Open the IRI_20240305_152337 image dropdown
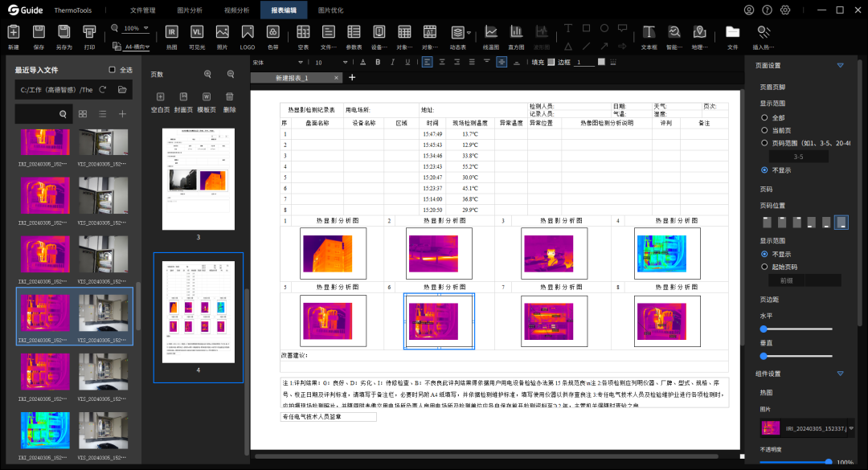This screenshot has width=868, height=470. click(x=851, y=428)
